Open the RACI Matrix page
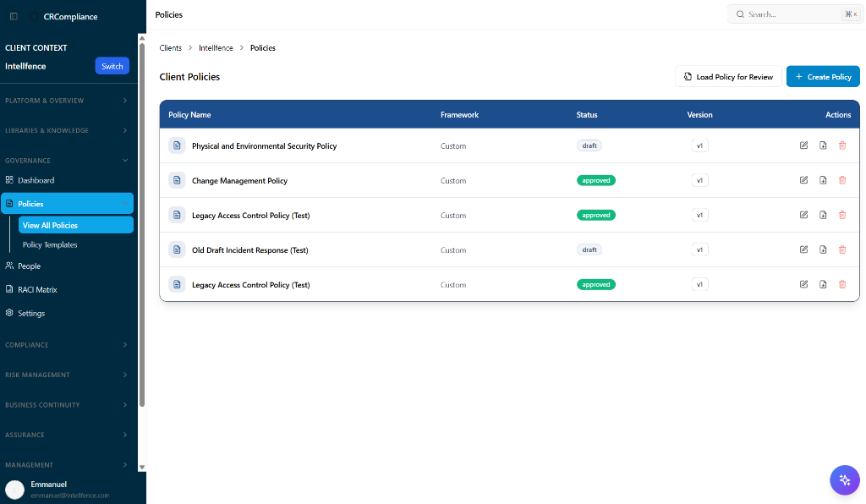The height and width of the screenshot is (504, 866). [37, 289]
